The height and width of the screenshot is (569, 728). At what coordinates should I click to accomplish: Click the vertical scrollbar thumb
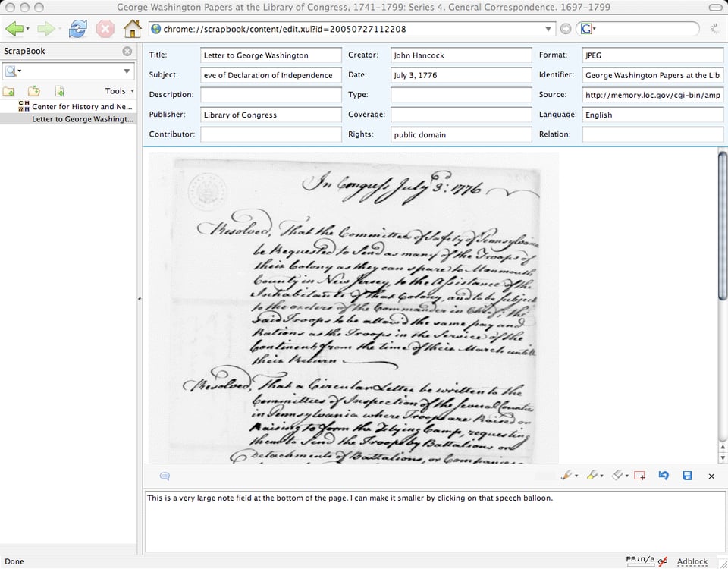(x=723, y=225)
